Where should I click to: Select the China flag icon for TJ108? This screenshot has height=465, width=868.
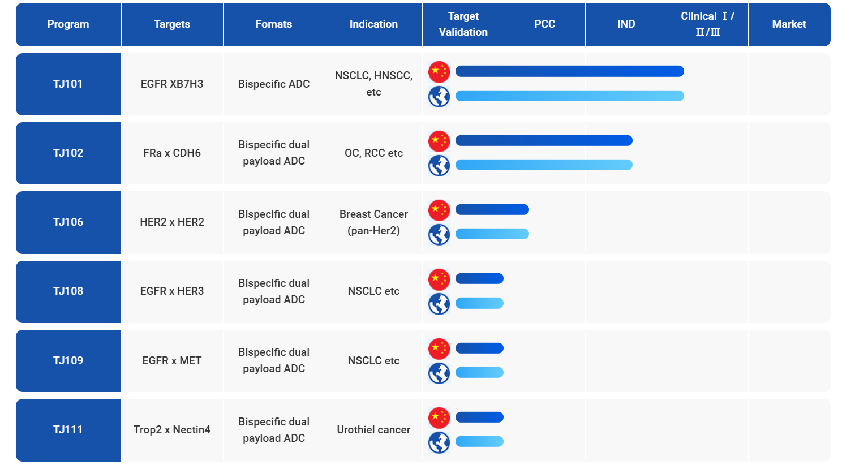[x=439, y=279]
